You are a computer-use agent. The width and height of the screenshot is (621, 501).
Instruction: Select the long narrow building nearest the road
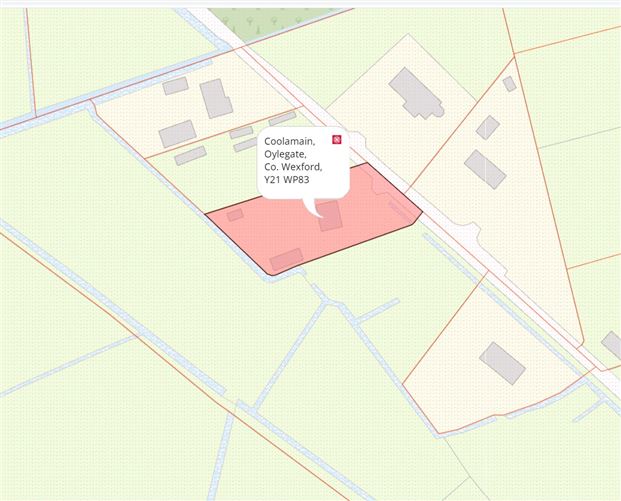(x=282, y=118)
